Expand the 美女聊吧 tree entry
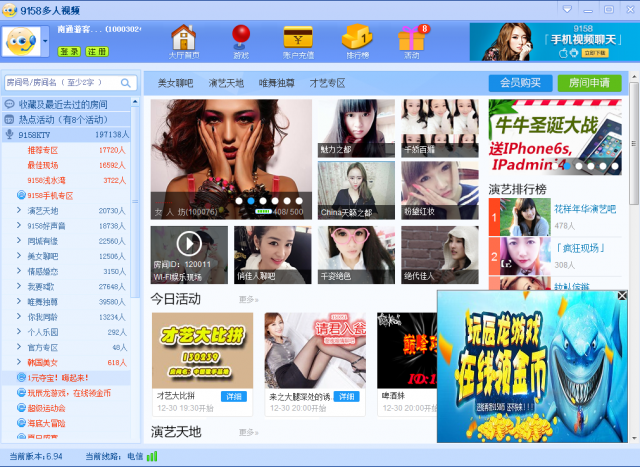 coord(19,256)
